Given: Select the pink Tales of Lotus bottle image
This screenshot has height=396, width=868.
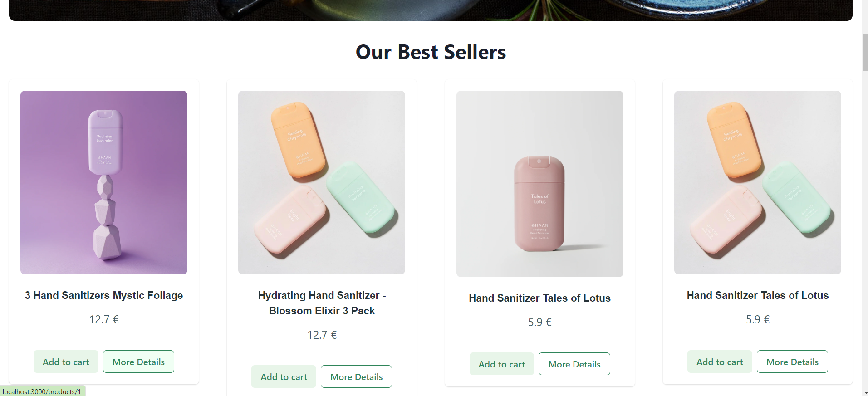Looking at the screenshot, I should tap(539, 183).
